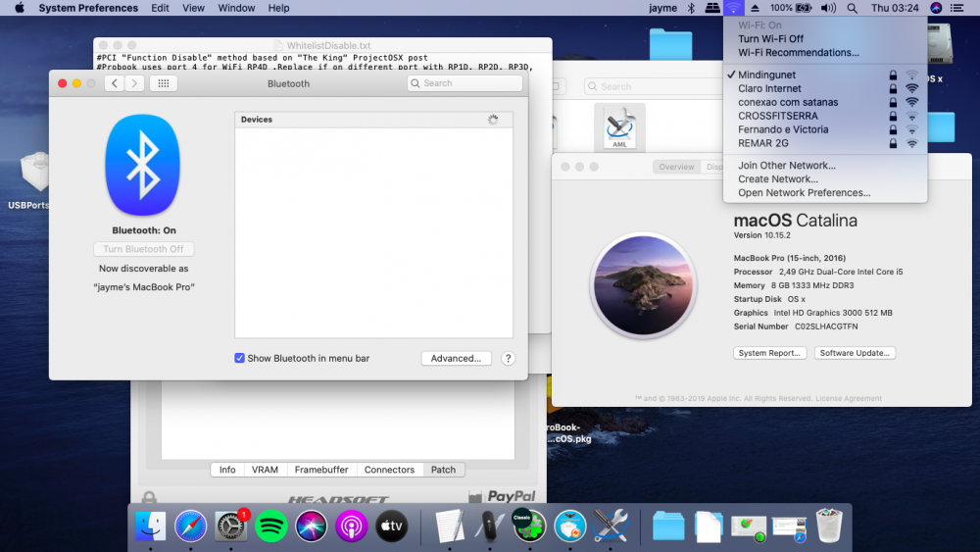This screenshot has height=552, width=980.
Task: Click the Bluetooth menu bar icon
Action: coord(691,8)
